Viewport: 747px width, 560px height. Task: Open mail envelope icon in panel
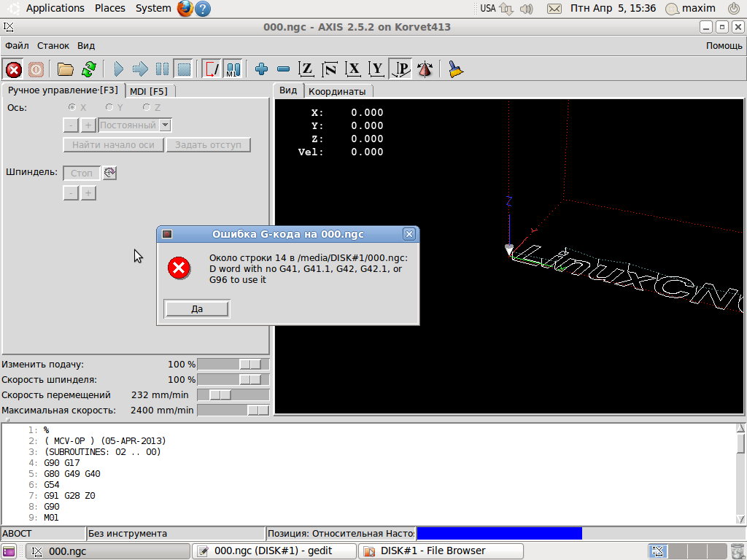pyautogui.click(x=554, y=9)
